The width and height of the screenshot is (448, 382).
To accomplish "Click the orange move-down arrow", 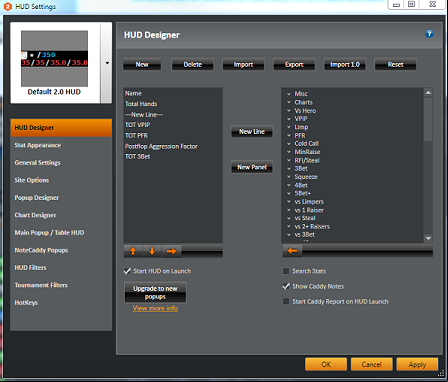I will [152, 251].
